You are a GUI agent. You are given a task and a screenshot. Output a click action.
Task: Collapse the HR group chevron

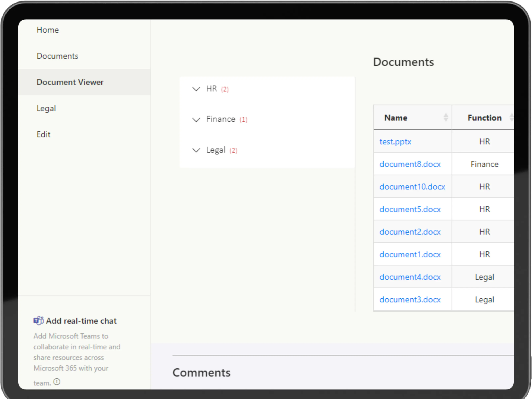[196, 89]
